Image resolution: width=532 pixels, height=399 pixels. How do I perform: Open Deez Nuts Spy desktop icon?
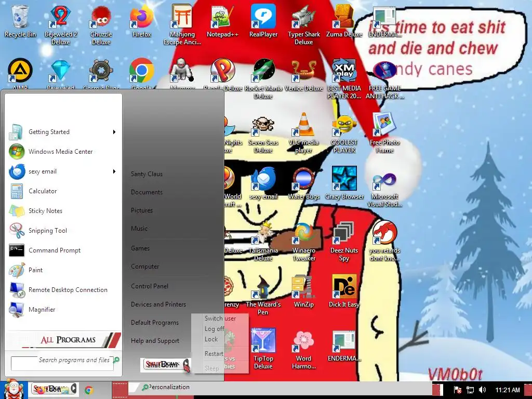click(344, 241)
